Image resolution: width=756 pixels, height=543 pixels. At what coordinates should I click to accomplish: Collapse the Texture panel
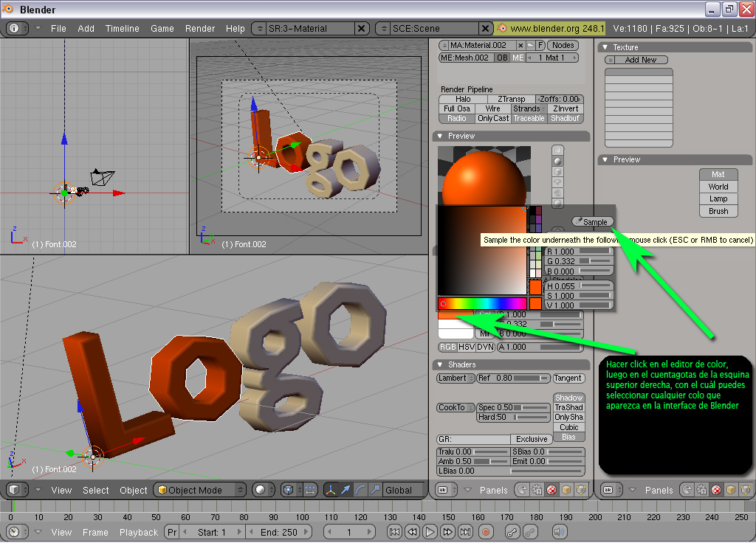tap(605, 47)
